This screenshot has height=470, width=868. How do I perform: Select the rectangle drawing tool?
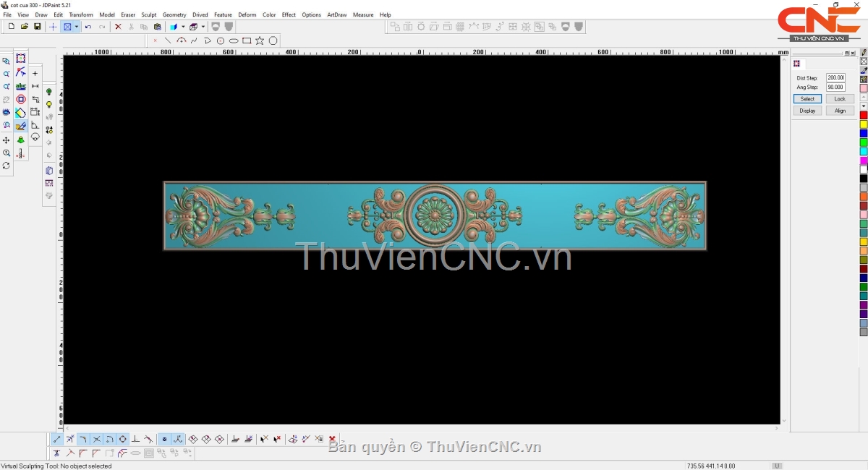point(247,40)
